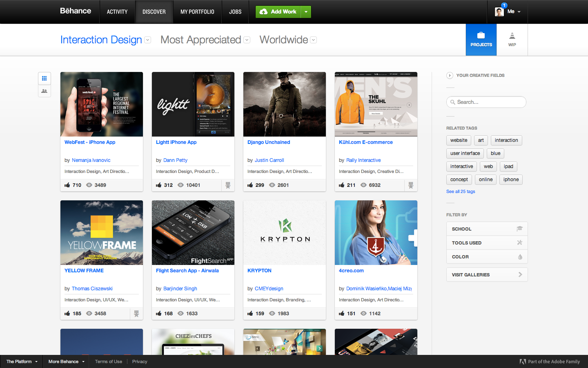
Task: Click search magnifier icon in tag field
Action: point(453,102)
